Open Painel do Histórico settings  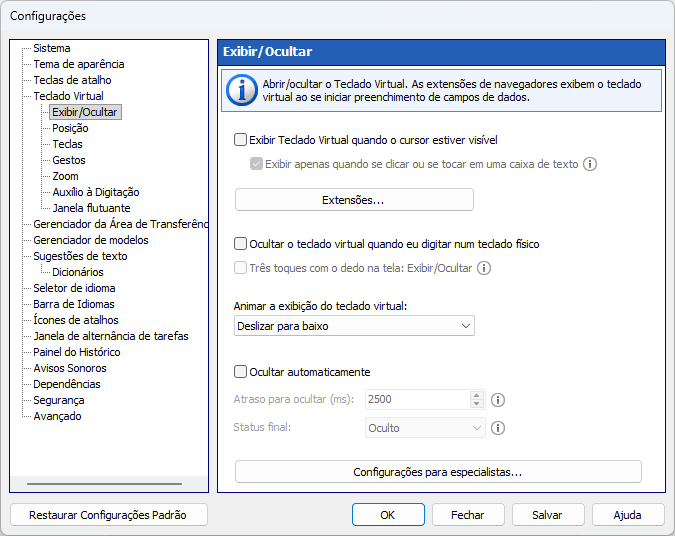pos(77,352)
